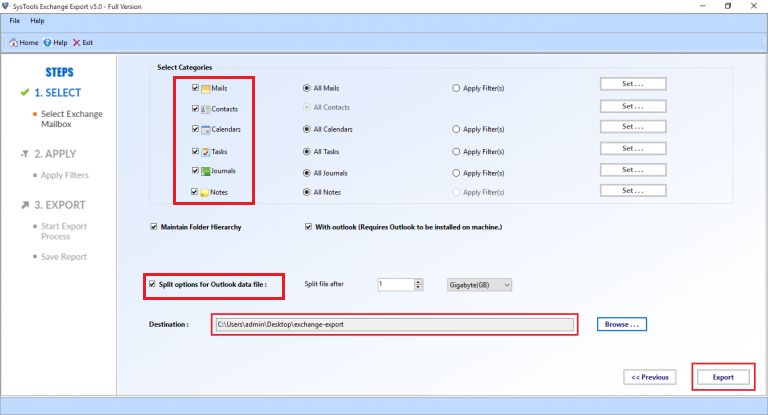Click the Destination path field
This screenshot has width=768, height=415.
tap(394, 324)
